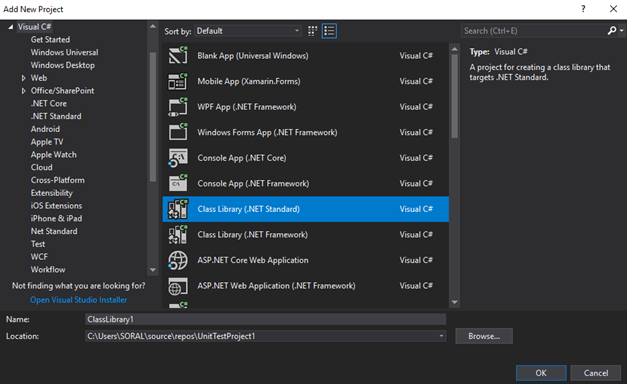
Task: Select the ASP.NET Core Web Application globe icon
Action: point(178,260)
